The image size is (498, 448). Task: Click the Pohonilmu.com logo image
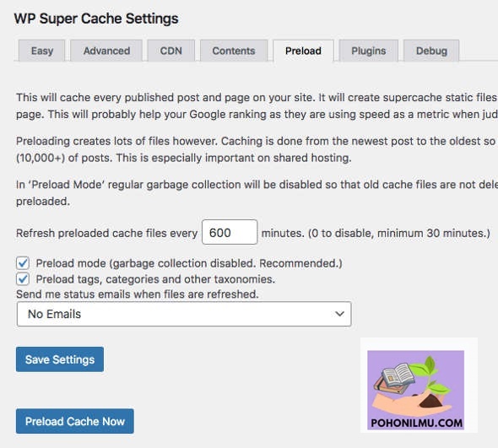pyautogui.click(x=416, y=391)
